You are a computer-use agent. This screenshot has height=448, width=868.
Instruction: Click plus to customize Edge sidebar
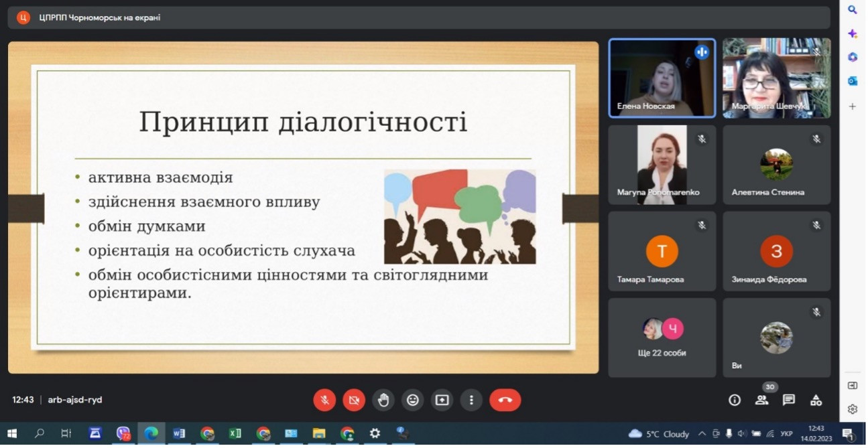(x=853, y=106)
